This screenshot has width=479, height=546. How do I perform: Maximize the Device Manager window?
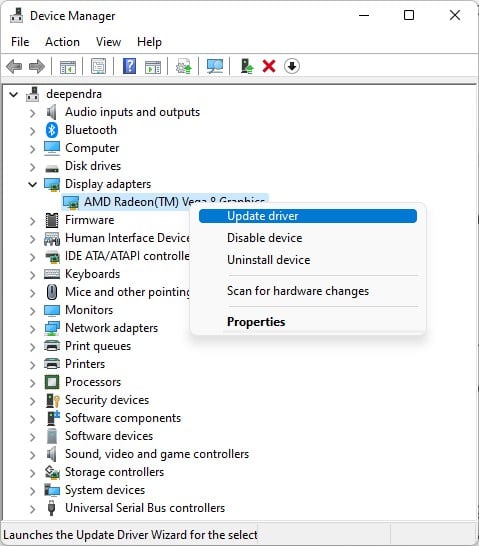(x=409, y=15)
